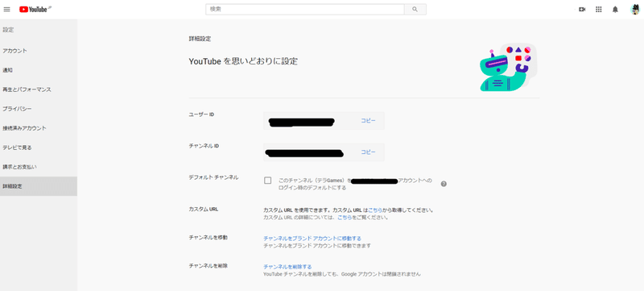Open 接続済みアカウント section
Image resolution: width=644 pixels, height=291 pixels.
click(39, 128)
